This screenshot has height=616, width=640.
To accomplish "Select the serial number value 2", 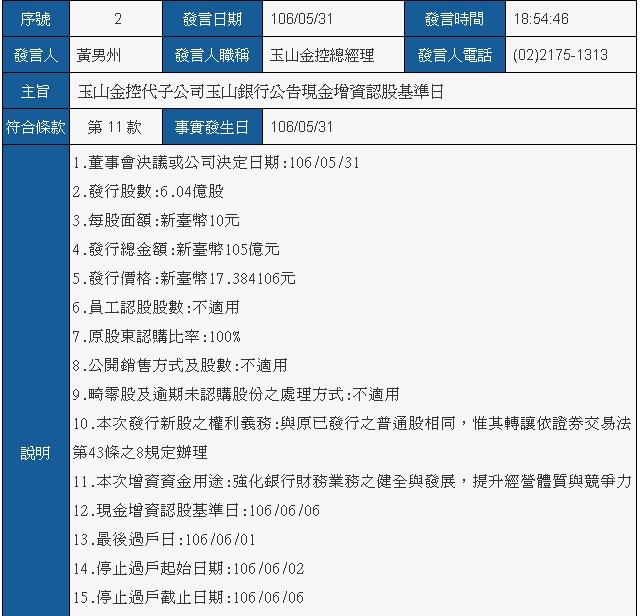I will pos(118,19).
